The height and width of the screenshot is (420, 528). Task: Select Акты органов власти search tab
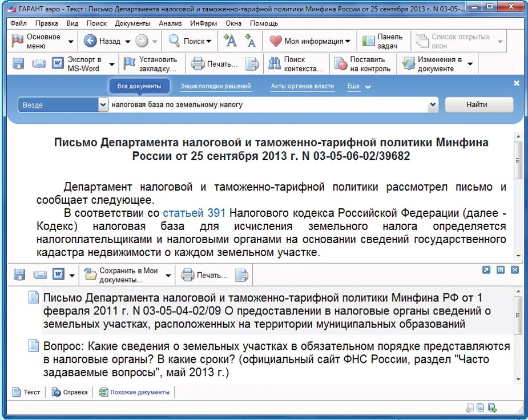tap(303, 86)
